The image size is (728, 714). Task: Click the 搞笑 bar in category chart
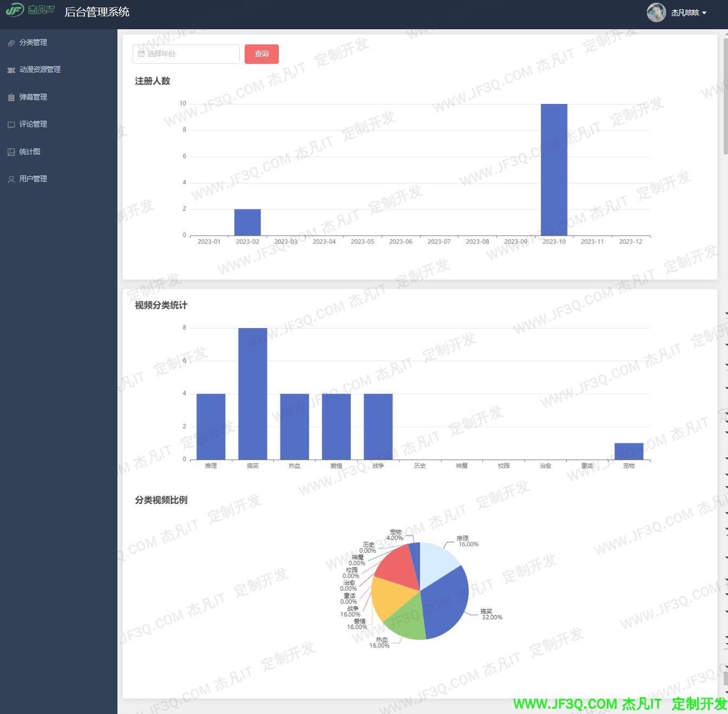(x=252, y=394)
